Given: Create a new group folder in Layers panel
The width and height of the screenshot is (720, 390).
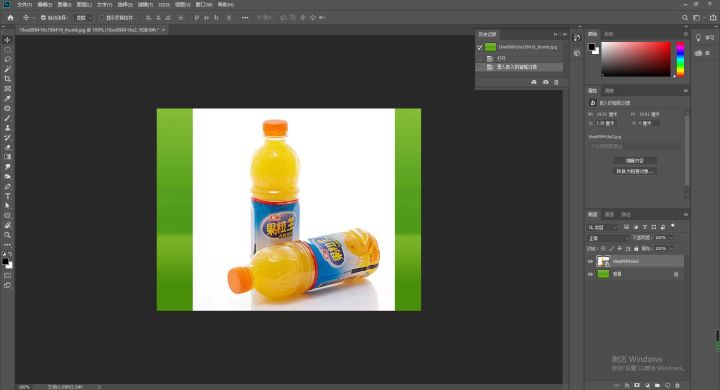Looking at the screenshot, I should (x=657, y=385).
